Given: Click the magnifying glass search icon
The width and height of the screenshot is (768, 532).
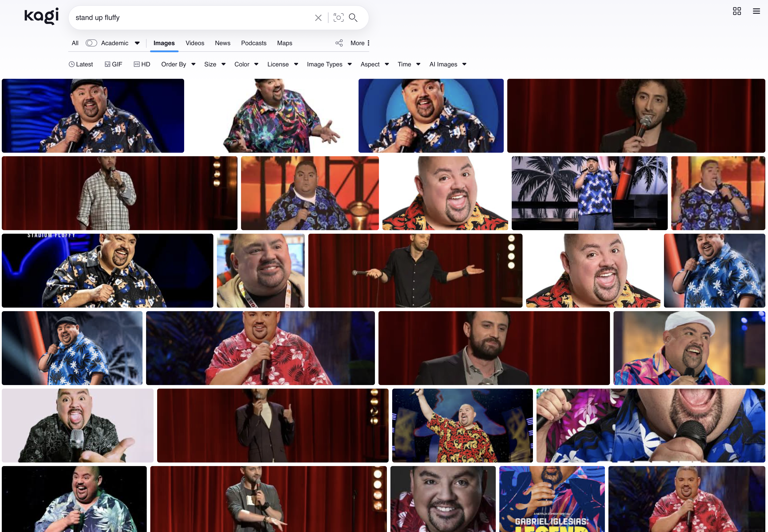Looking at the screenshot, I should [353, 18].
